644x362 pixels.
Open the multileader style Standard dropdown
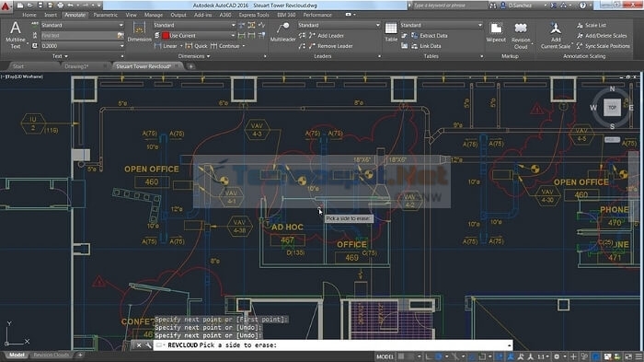pos(339,25)
